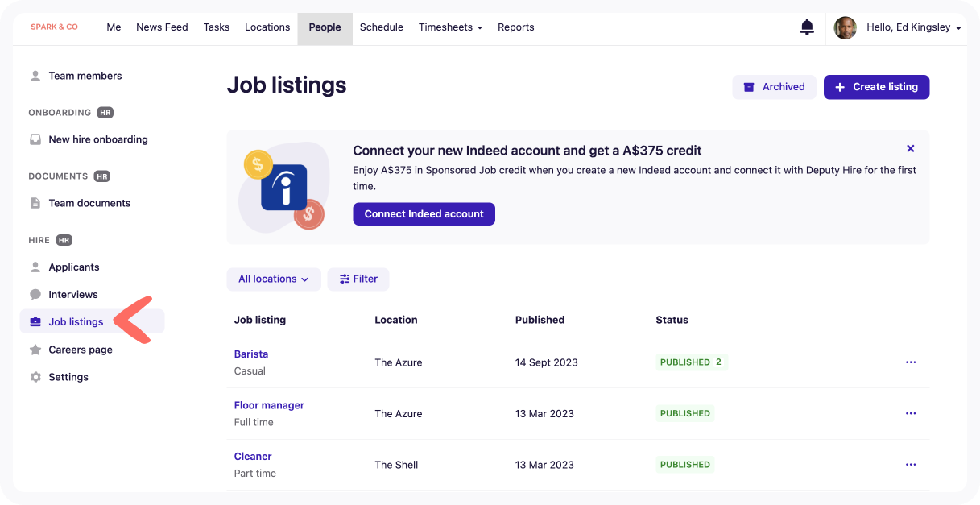This screenshot has height=505, width=980.
Task: Switch to the People tab
Action: pyautogui.click(x=325, y=27)
